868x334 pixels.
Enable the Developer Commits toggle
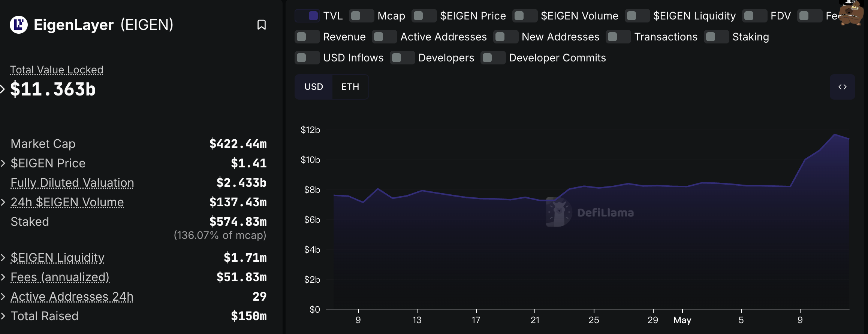pos(493,58)
